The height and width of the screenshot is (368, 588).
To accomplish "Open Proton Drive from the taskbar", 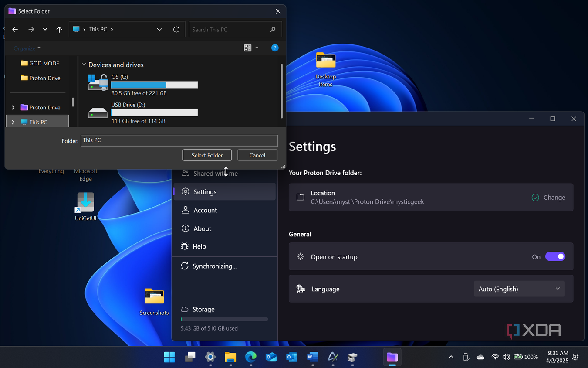I will [x=392, y=357].
